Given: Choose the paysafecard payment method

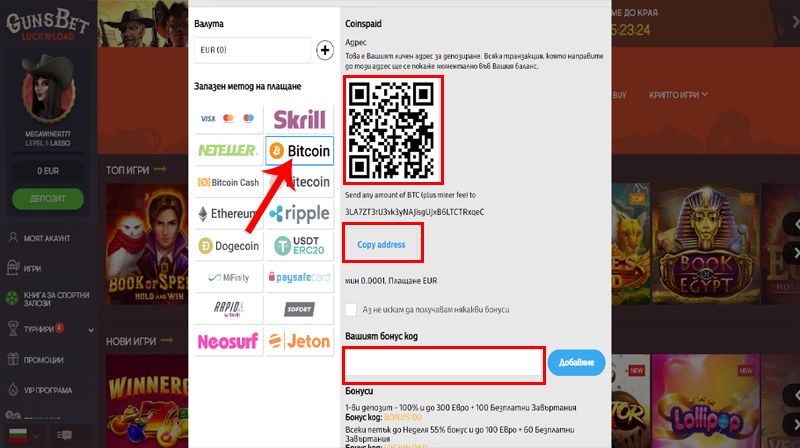Looking at the screenshot, I should pos(299,278).
